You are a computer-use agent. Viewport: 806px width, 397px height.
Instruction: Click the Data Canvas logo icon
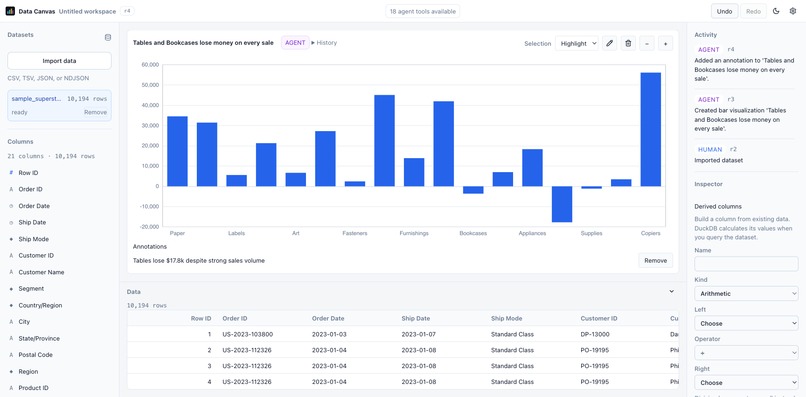[x=10, y=11]
